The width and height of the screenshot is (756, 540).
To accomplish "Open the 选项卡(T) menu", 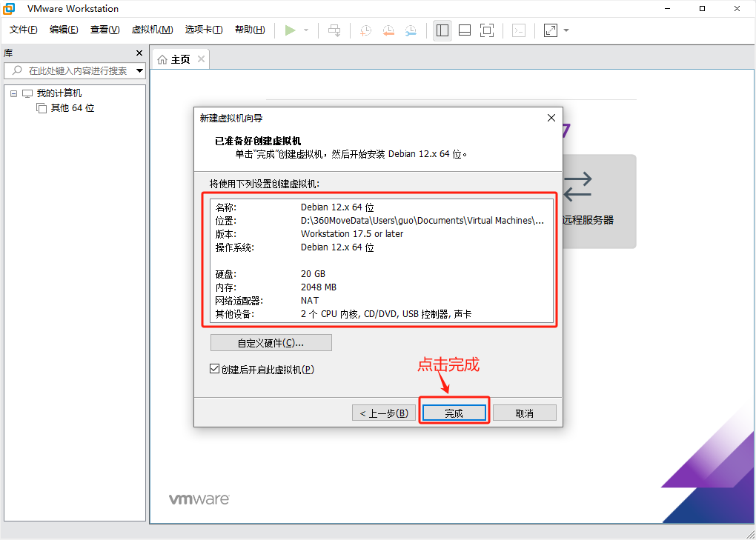I will (204, 30).
